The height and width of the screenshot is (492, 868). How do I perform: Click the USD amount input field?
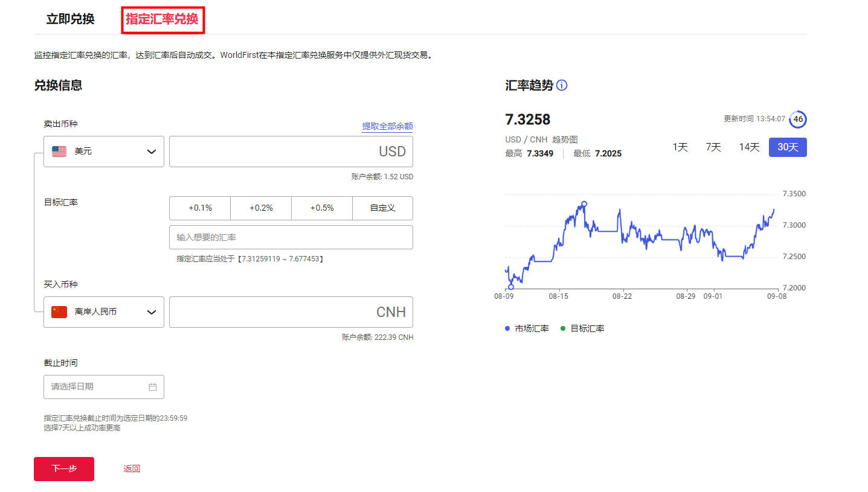[291, 151]
